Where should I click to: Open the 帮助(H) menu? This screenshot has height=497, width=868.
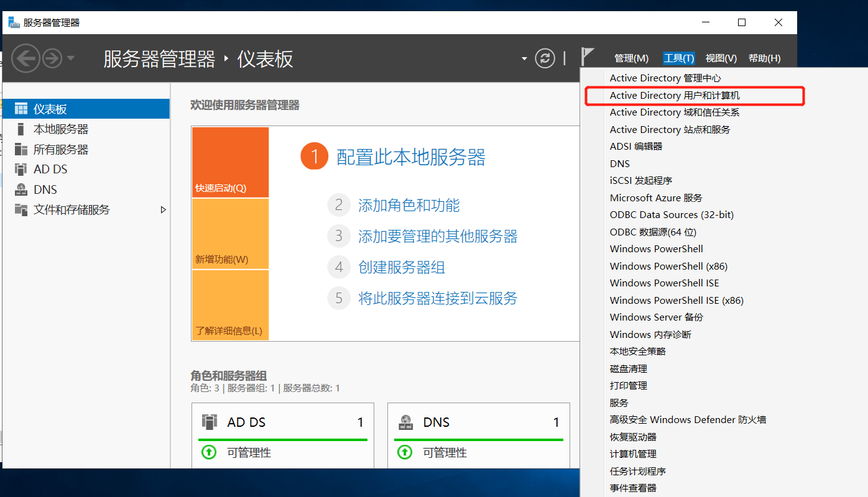click(x=765, y=58)
